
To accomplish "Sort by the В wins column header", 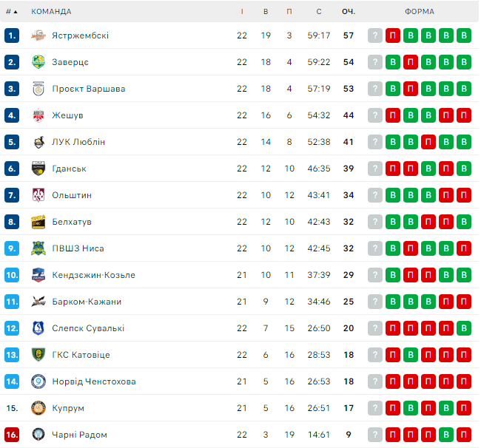I will [266, 12].
